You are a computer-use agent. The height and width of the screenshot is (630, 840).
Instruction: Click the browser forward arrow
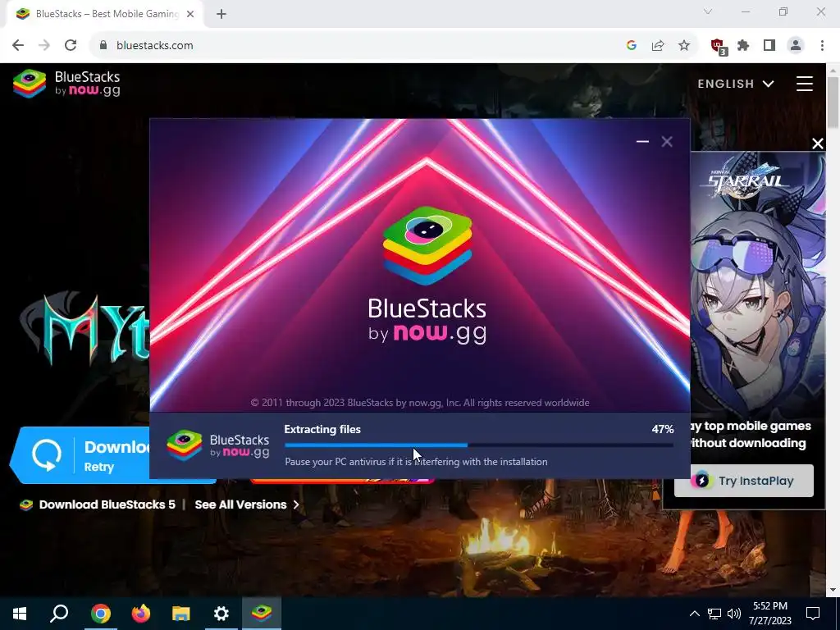click(44, 46)
